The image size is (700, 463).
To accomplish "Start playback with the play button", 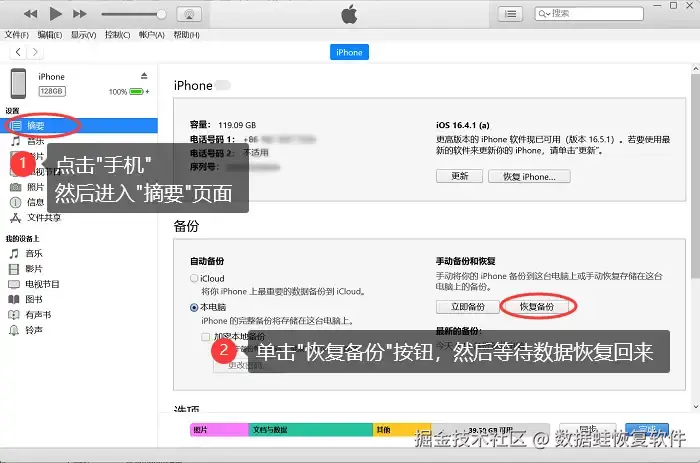I will coord(55,14).
